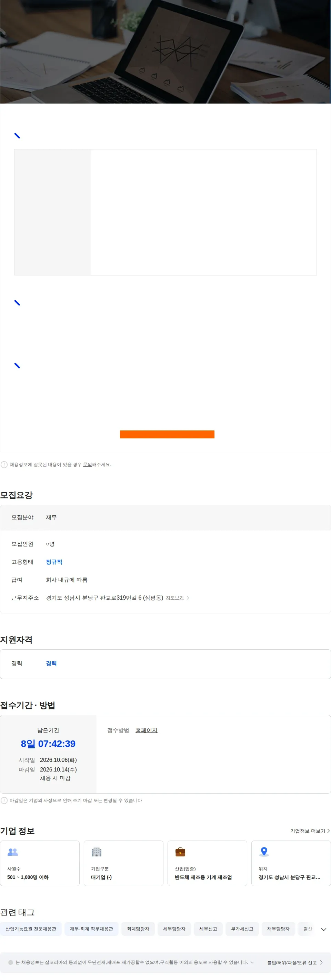Click the info icon beside 채용정보에 잘못된 notice
Image resolution: width=331 pixels, height=980 pixels.
pyautogui.click(x=4, y=465)
